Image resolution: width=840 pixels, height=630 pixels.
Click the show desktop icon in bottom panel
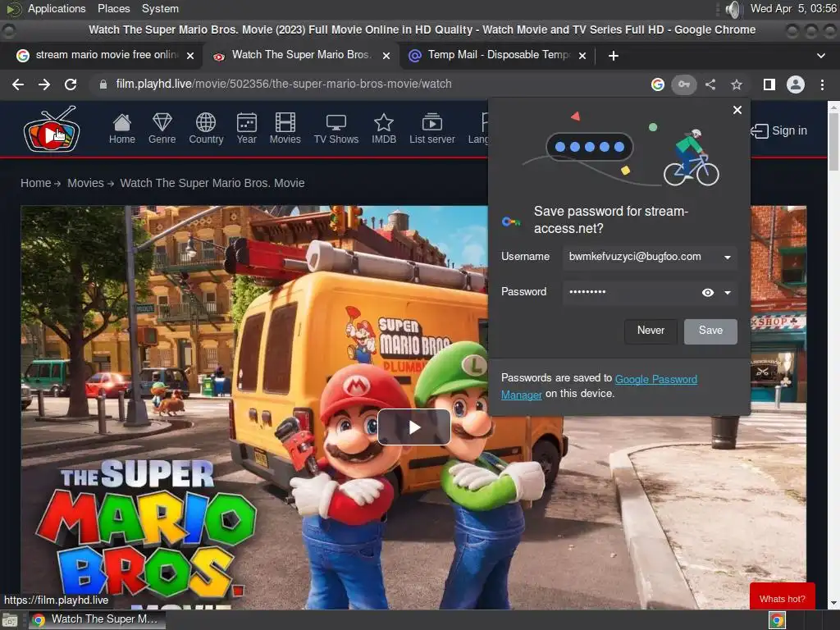coord(10,620)
